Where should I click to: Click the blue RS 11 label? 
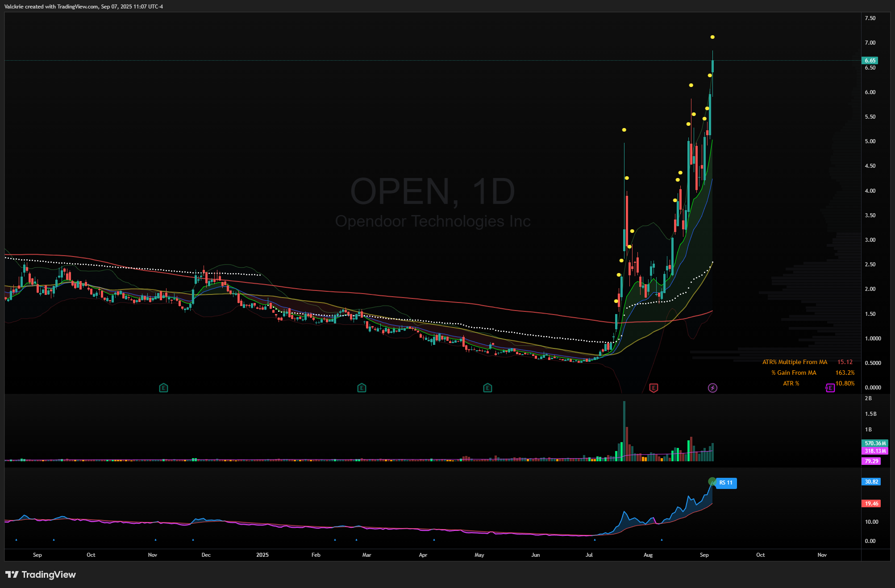tap(726, 483)
